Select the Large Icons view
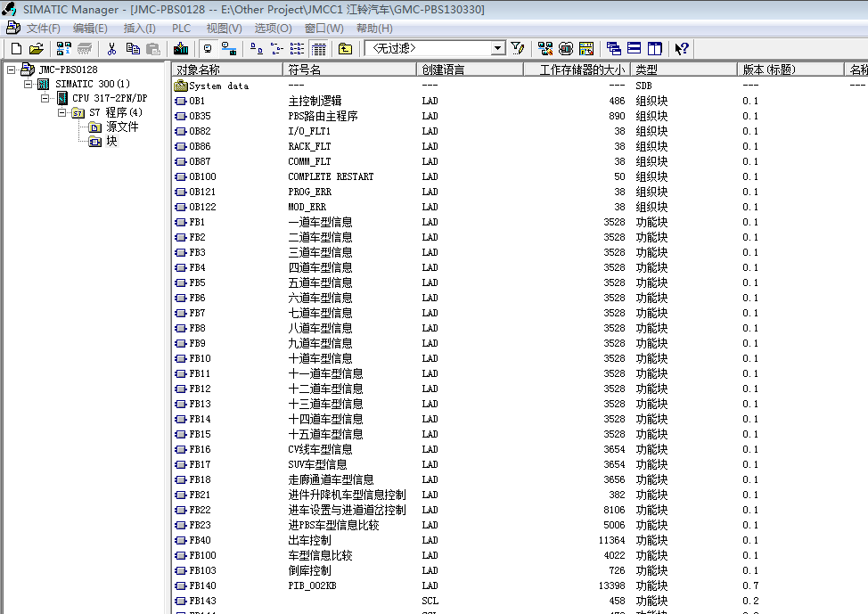Image resolution: width=868 pixels, height=614 pixels. pyautogui.click(x=257, y=49)
